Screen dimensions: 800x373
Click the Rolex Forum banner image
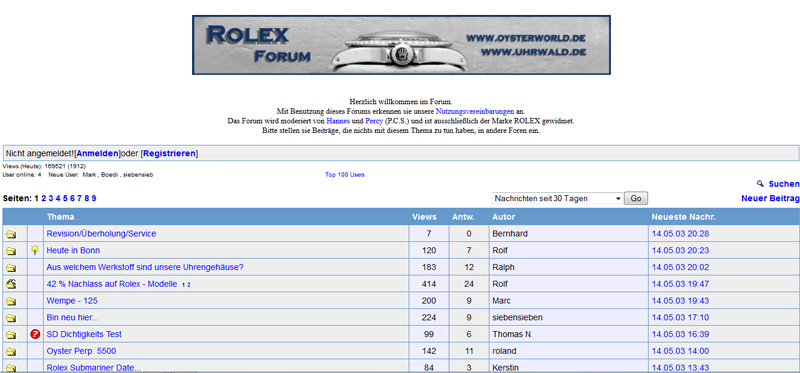coord(401,45)
